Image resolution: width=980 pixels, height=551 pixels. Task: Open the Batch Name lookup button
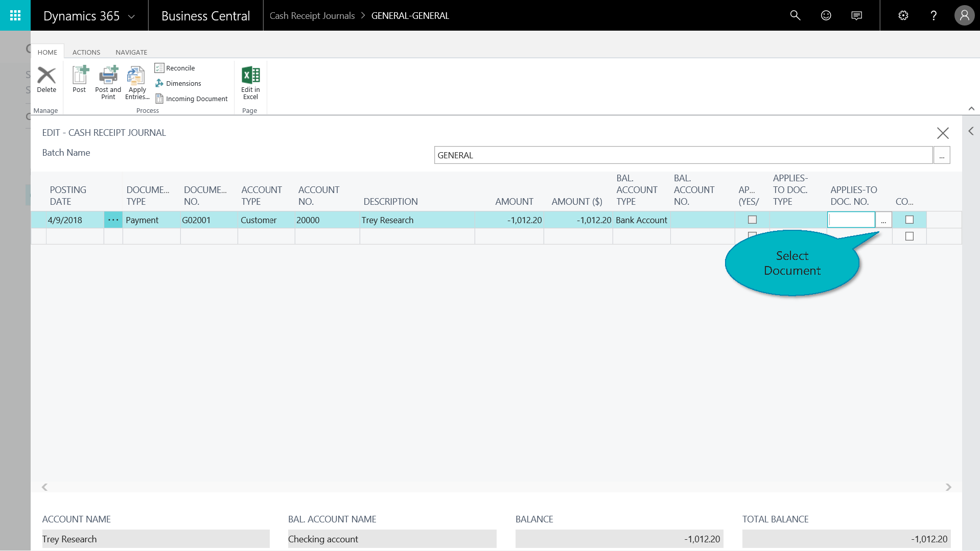941,155
